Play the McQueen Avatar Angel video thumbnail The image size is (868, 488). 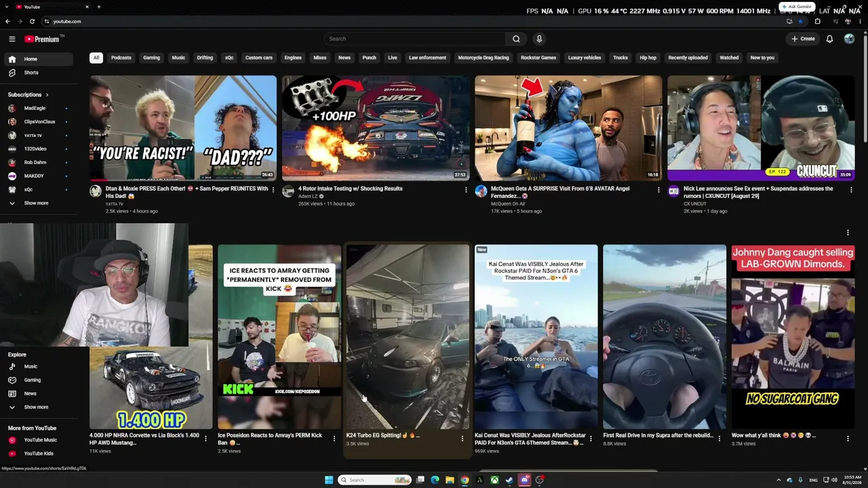568,128
